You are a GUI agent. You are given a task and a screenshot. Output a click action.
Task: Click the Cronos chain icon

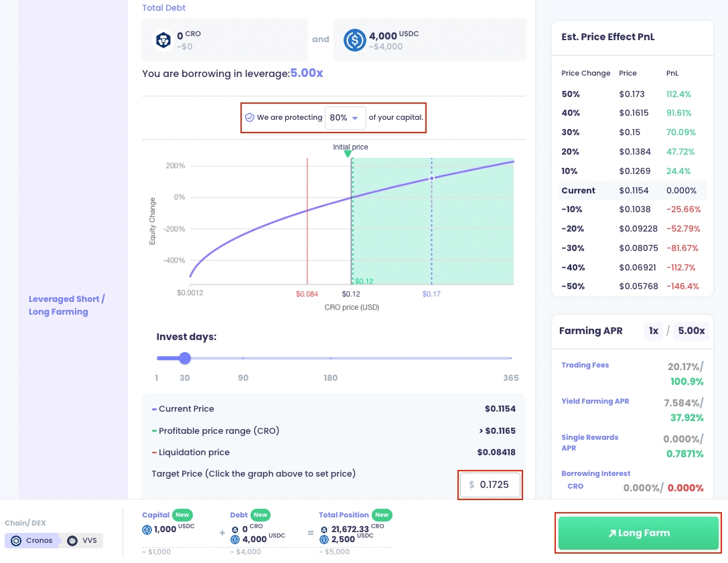pyautogui.click(x=16, y=540)
